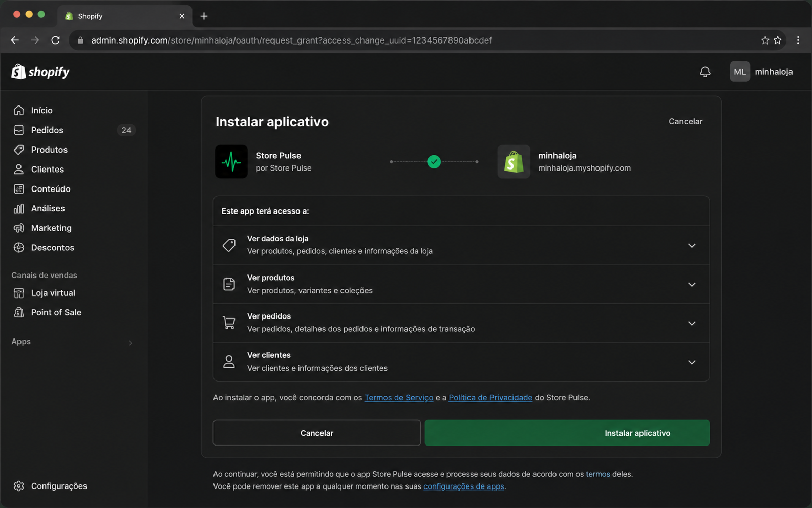812x508 pixels.
Task: Open the ML account avatar menu
Action: tap(739, 72)
